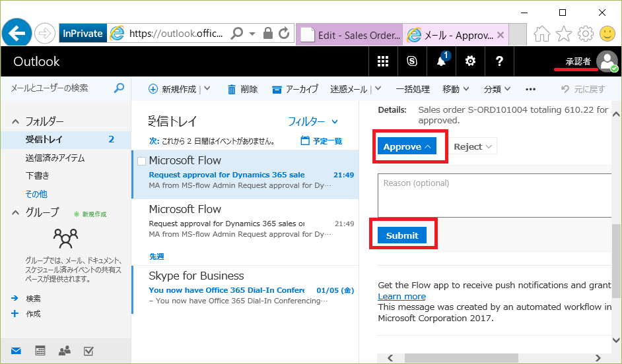Switch to Calendar module icon
622x364 pixels.
[40, 351]
